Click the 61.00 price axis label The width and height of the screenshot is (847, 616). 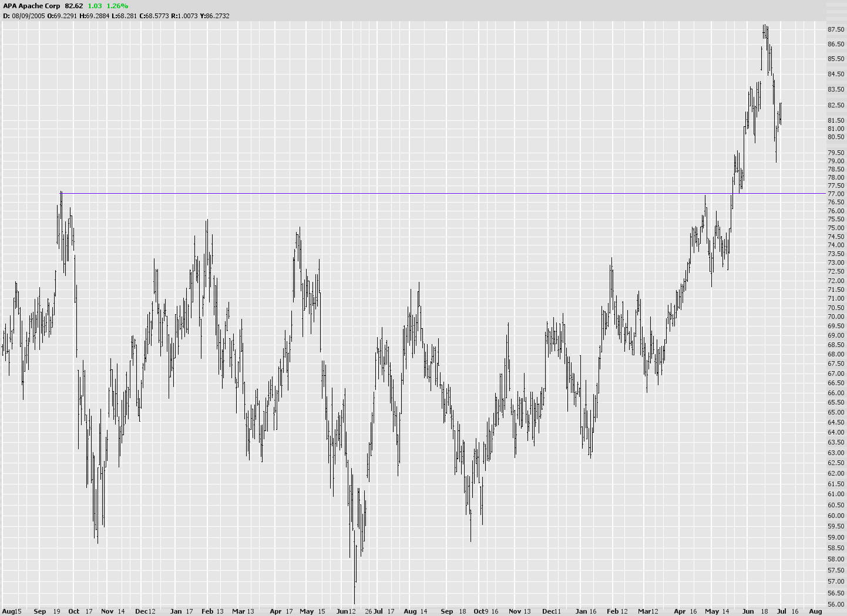pyautogui.click(x=836, y=494)
